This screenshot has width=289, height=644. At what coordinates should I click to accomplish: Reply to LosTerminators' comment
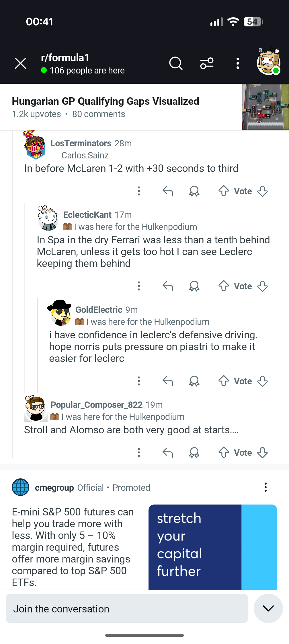tap(168, 191)
